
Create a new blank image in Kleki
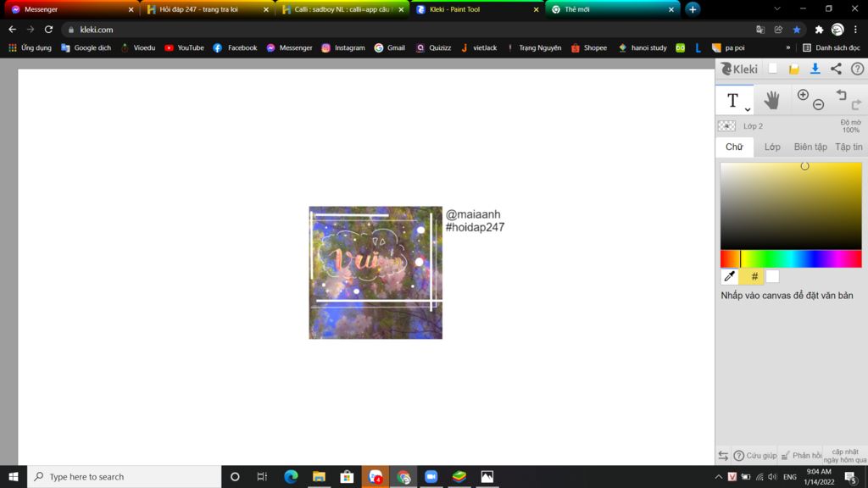tap(773, 69)
